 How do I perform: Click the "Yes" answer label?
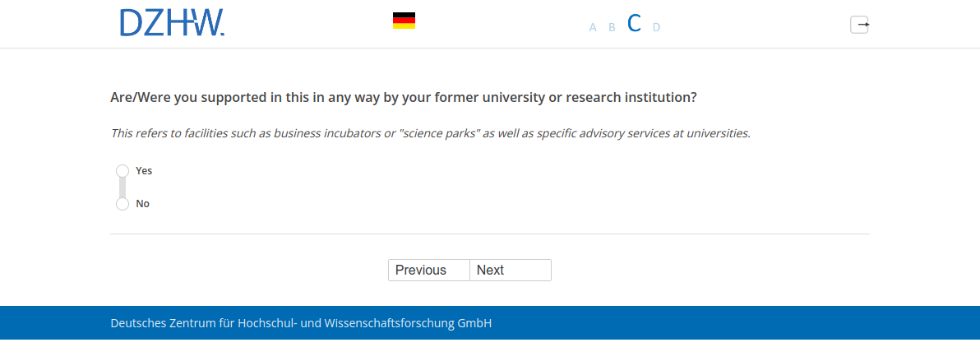coord(144,171)
